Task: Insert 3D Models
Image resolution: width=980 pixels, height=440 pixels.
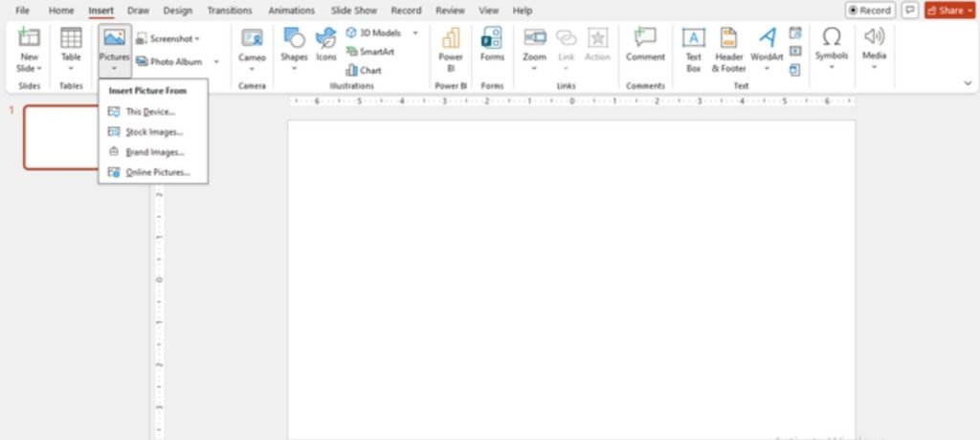Action: coord(373,33)
